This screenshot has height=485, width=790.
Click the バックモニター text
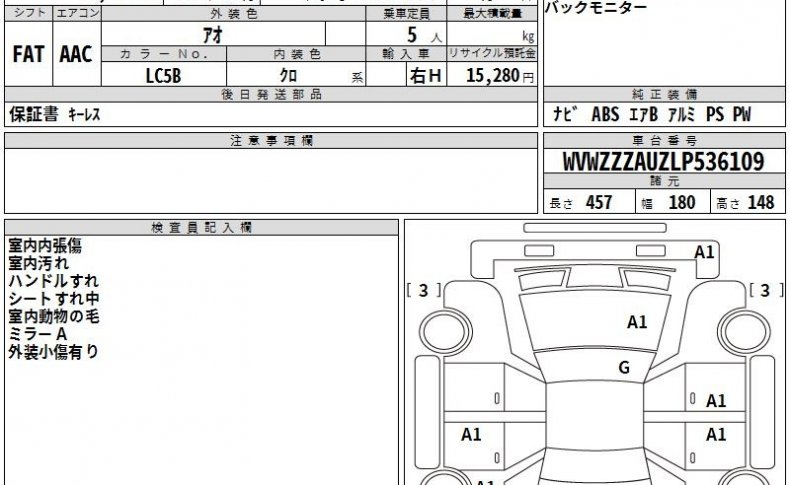[x=596, y=8]
